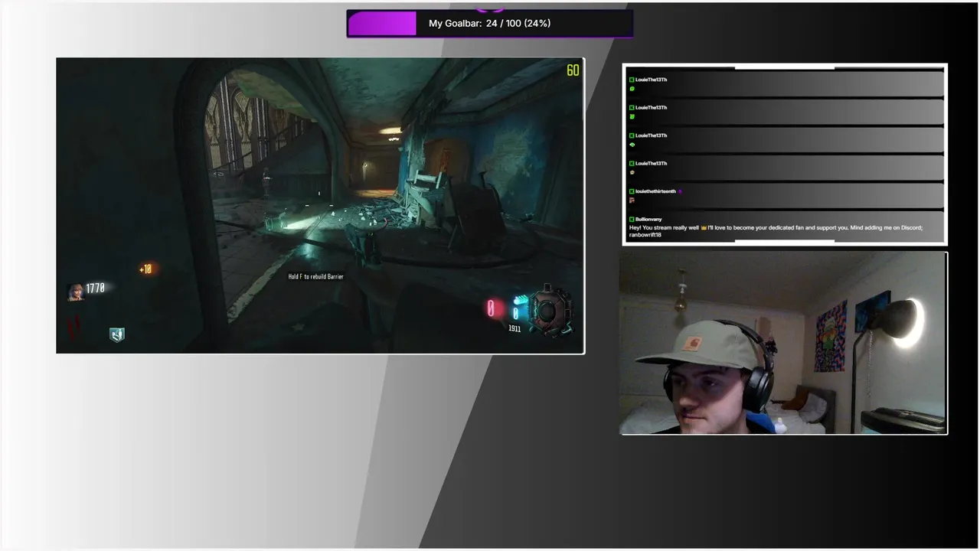This screenshot has height=551, width=980.
Task: Click the purple badge after louiethethirteenth
Action: [x=680, y=191]
